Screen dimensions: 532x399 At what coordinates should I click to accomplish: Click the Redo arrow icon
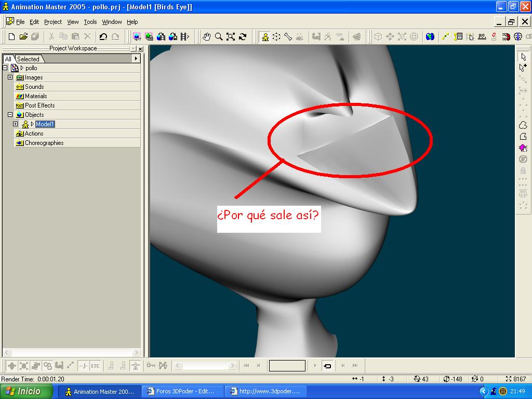click(115, 37)
